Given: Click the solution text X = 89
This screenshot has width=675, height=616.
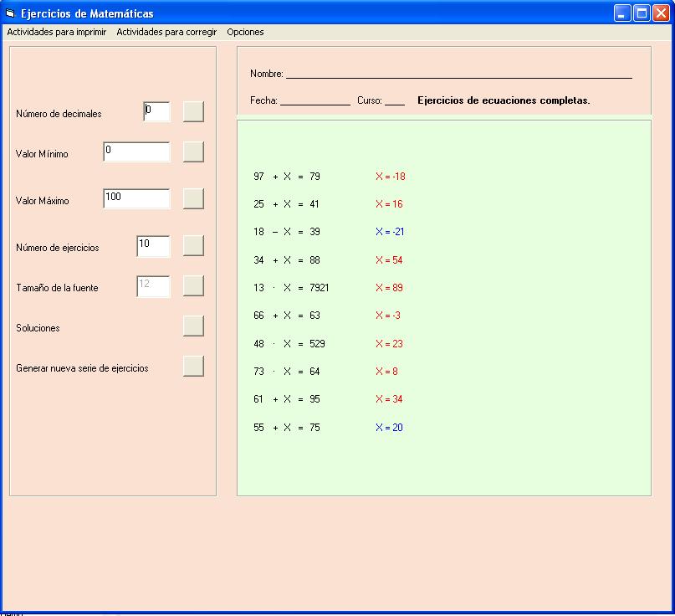Looking at the screenshot, I should (389, 288).
